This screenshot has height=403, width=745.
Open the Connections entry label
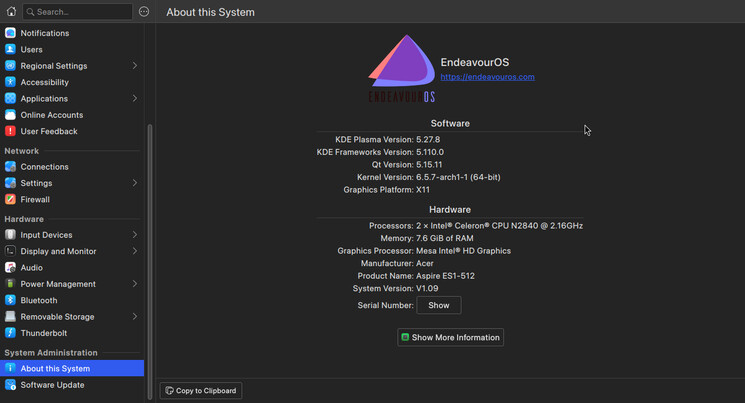coord(44,167)
